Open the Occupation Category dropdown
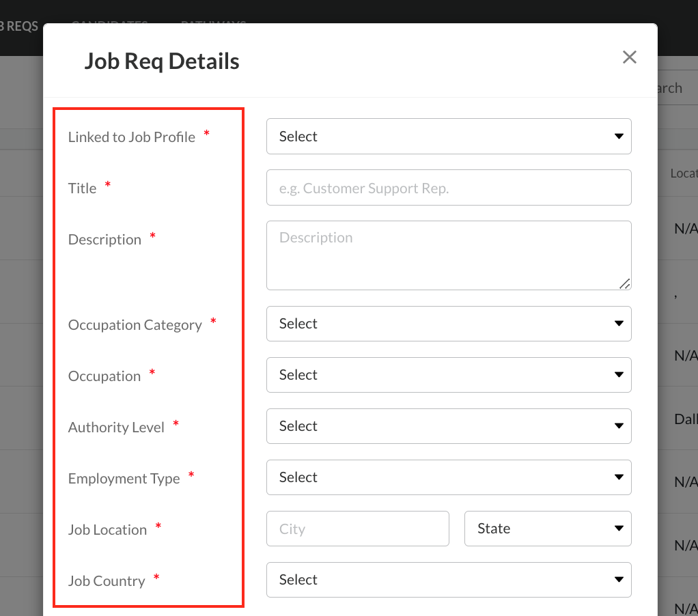This screenshot has width=698, height=616. [449, 323]
